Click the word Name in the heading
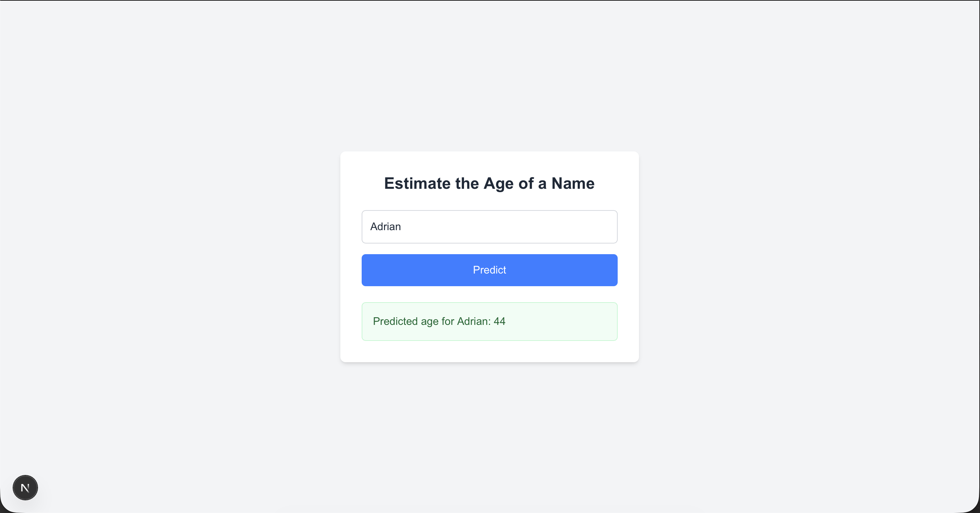 [x=573, y=183]
